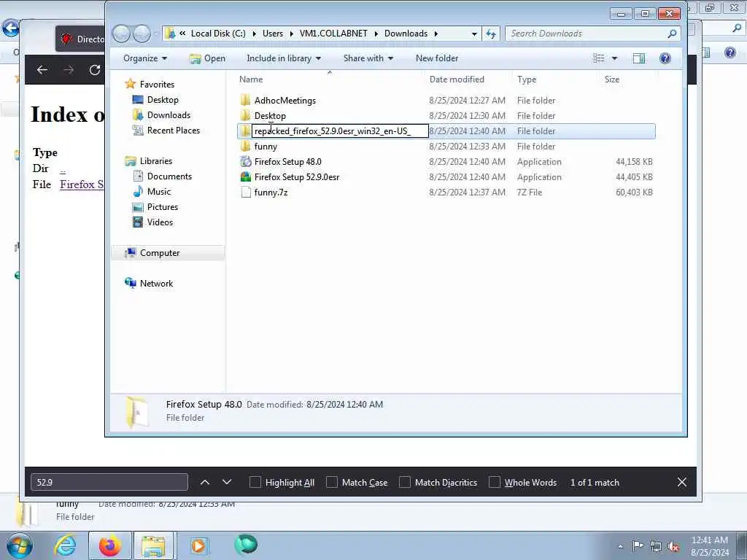Show hidden system tray icons
The width and height of the screenshot is (747, 560).
tap(620, 547)
